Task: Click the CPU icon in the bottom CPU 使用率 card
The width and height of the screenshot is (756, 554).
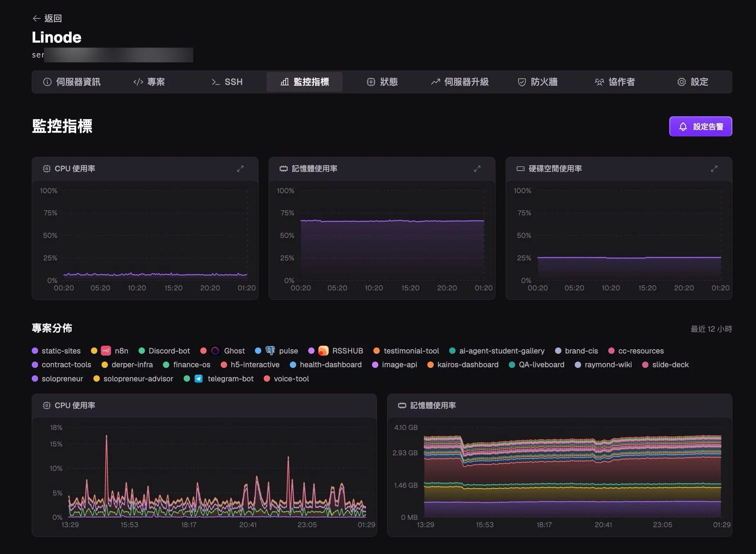Action: [x=47, y=405]
